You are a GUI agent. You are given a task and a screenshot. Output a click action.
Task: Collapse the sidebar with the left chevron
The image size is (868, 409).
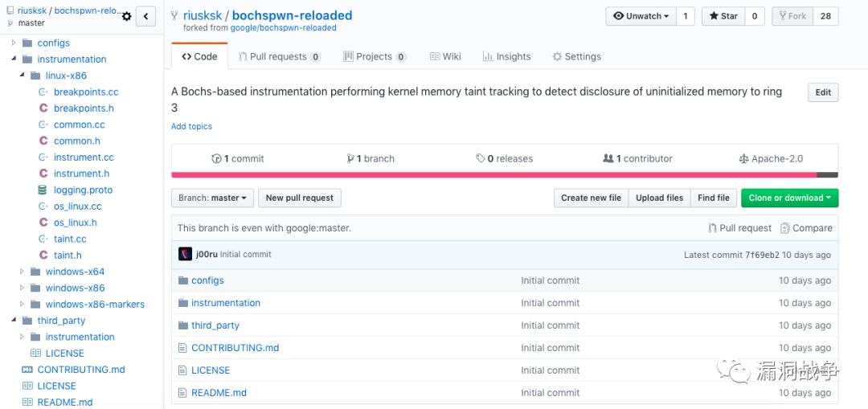click(145, 16)
